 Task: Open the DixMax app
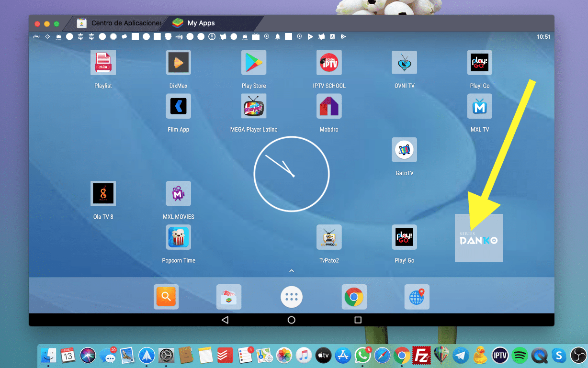178,63
